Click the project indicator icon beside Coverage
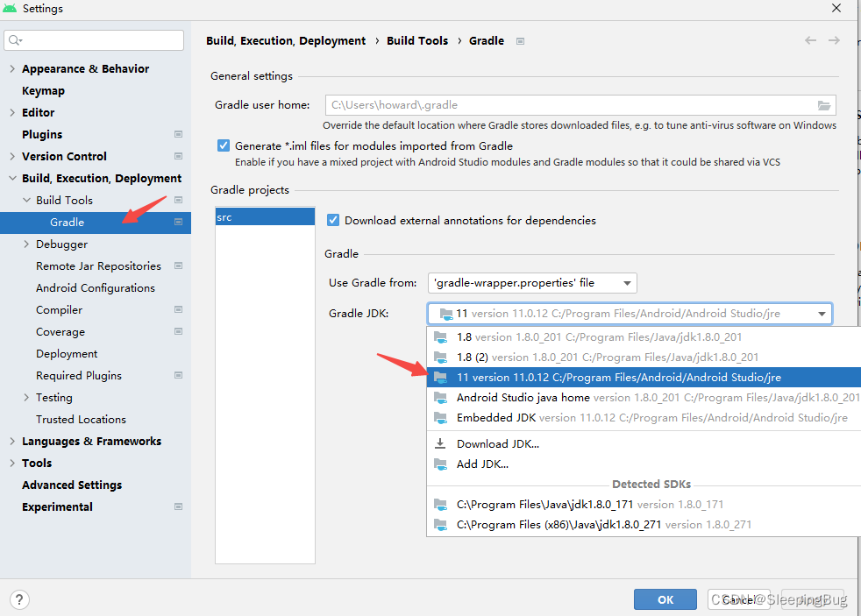 tap(179, 331)
